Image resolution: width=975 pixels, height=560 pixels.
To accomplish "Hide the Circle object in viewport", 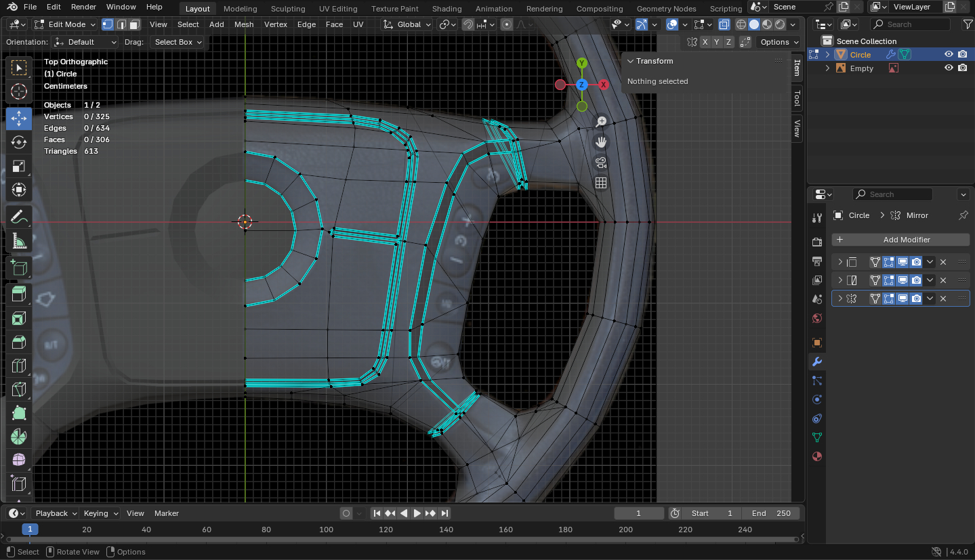I will pyautogui.click(x=949, y=55).
